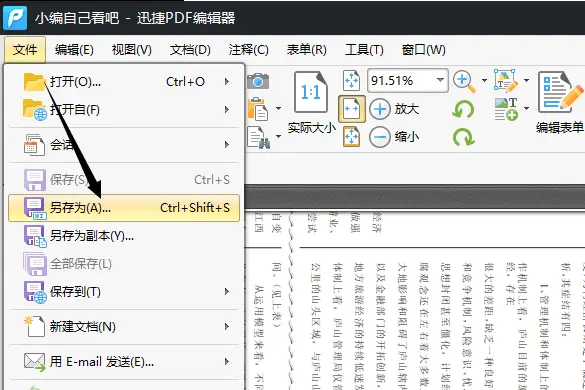Open the edit content dropdown arrow
585x390 pixels.
coord(526,80)
